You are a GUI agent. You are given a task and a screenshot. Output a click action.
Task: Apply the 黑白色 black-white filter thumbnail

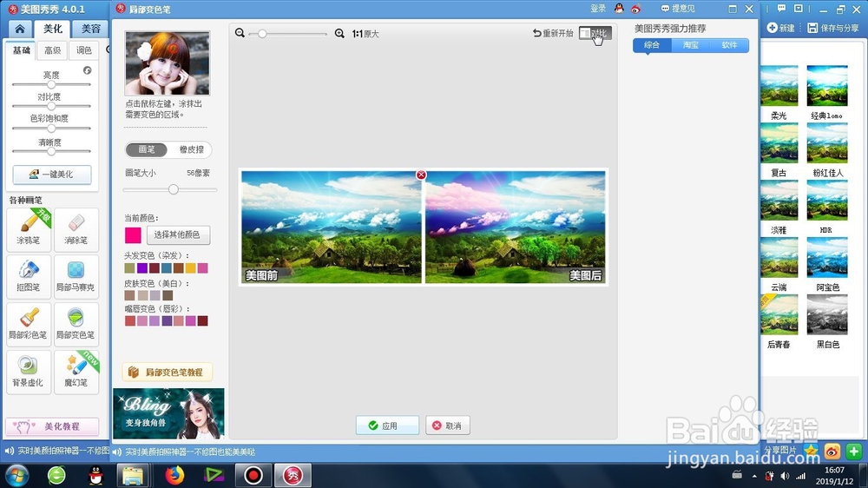click(827, 314)
